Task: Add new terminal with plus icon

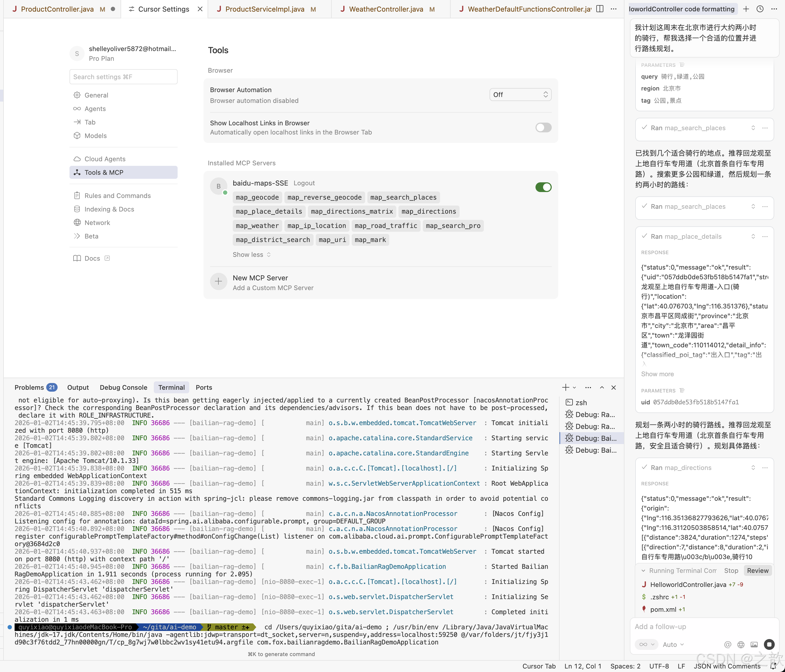Action: coord(565,387)
